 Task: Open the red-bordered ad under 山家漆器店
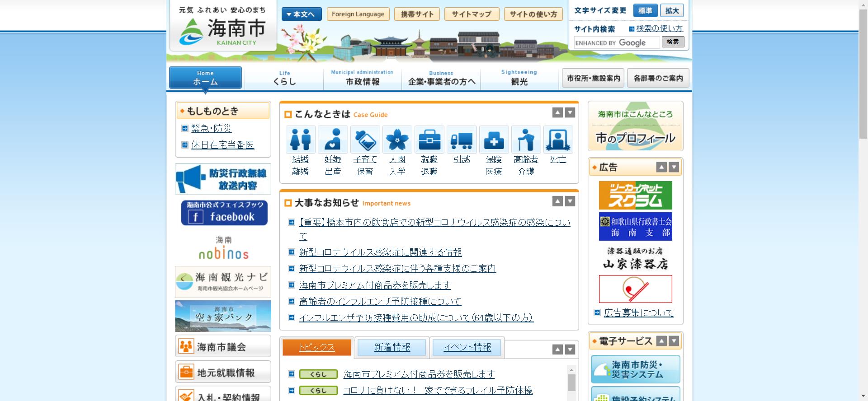point(635,289)
